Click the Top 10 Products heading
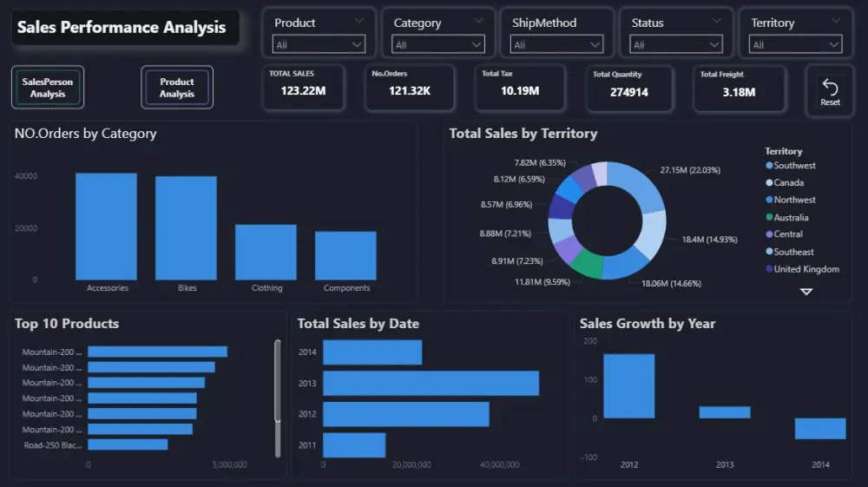The width and height of the screenshot is (868, 487). coord(67,324)
